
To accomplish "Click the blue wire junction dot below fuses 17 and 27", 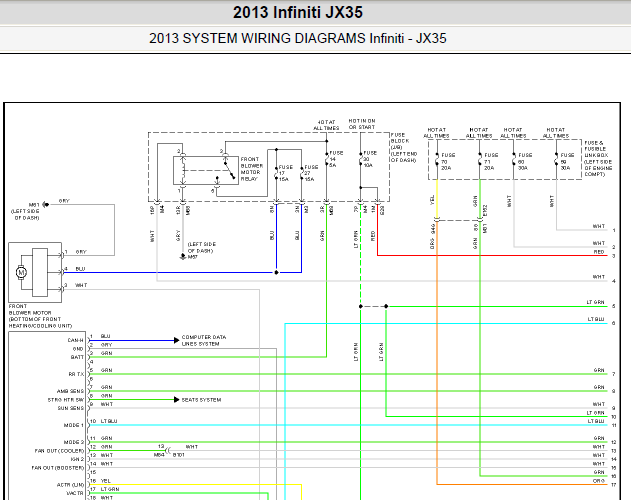I will 276,273.
